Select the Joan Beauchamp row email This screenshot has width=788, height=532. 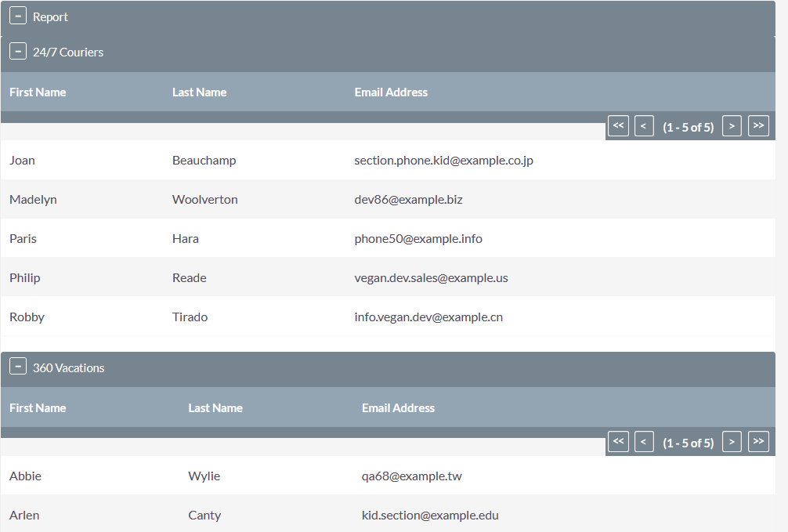(x=443, y=161)
